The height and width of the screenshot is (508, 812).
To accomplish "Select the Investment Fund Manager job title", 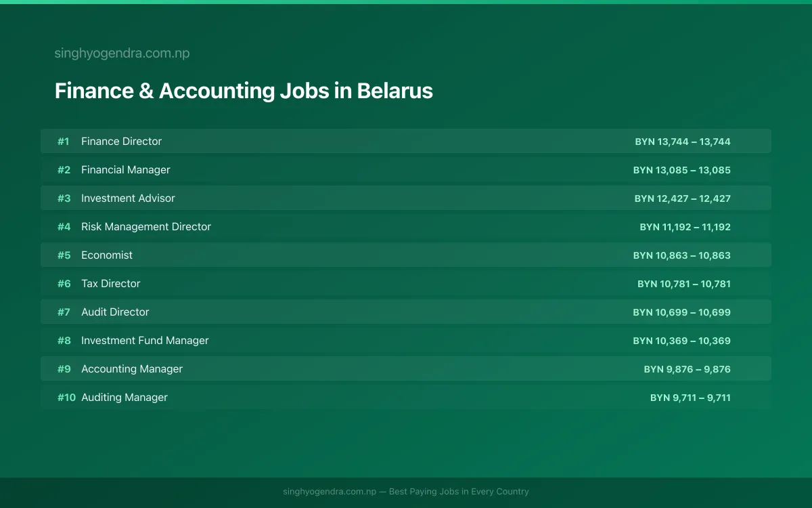I will click(145, 341).
